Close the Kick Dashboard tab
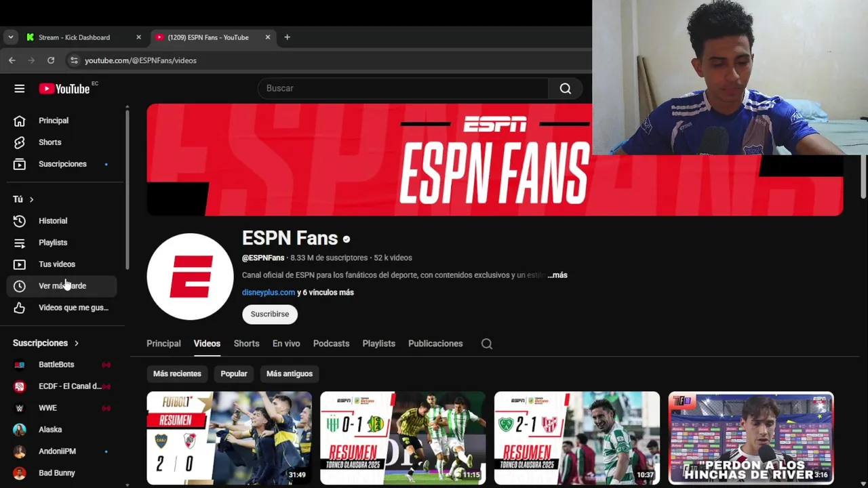The width and height of the screenshot is (868, 488). (139, 37)
